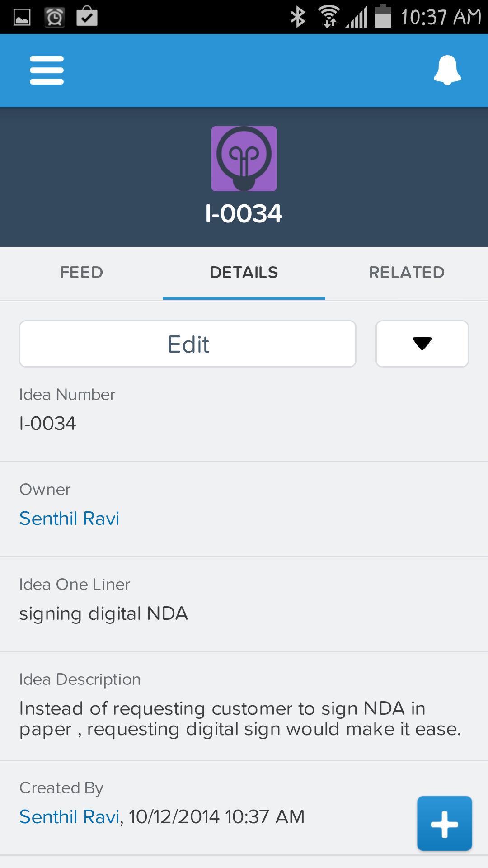
Task: Click the Edit button
Action: pos(188,344)
